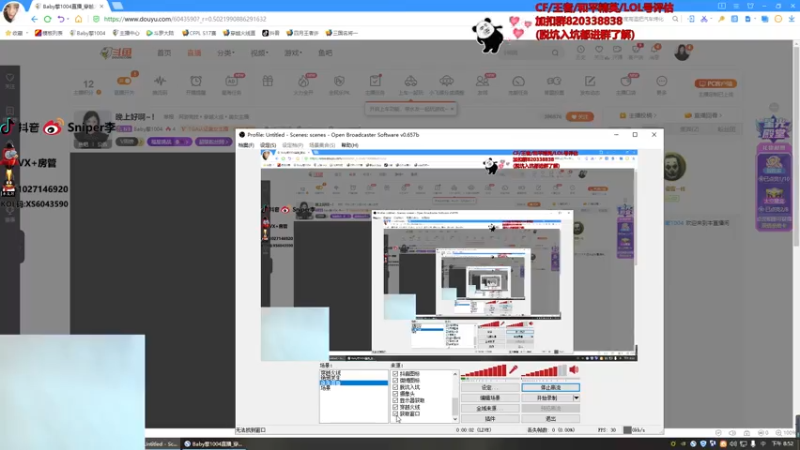The width and height of the screenshot is (800, 450).
Task: Mute the microphone icon in OBS
Action: coord(513,370)
